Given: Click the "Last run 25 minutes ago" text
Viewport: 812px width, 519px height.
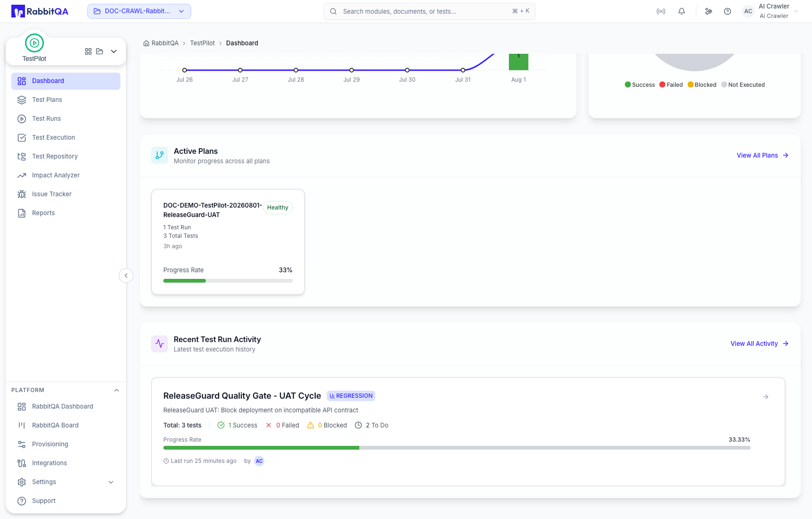Looking at the screenshot, I should click(203, 461).
